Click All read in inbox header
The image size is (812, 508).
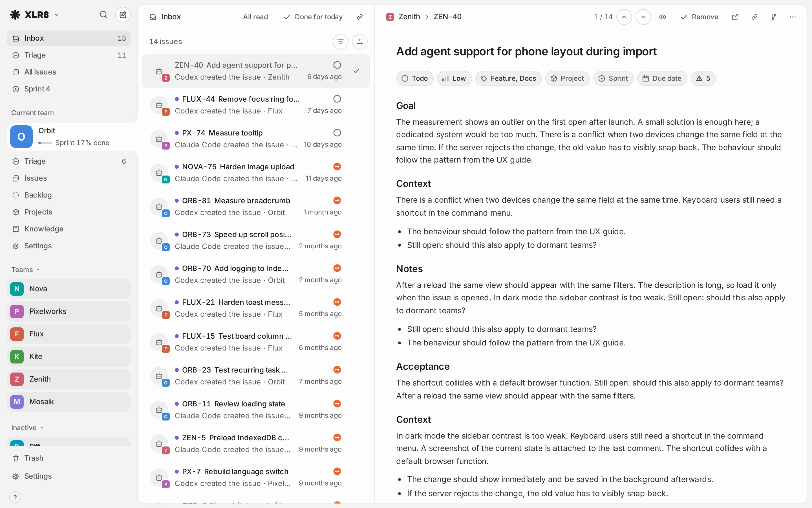pos(255,17)
